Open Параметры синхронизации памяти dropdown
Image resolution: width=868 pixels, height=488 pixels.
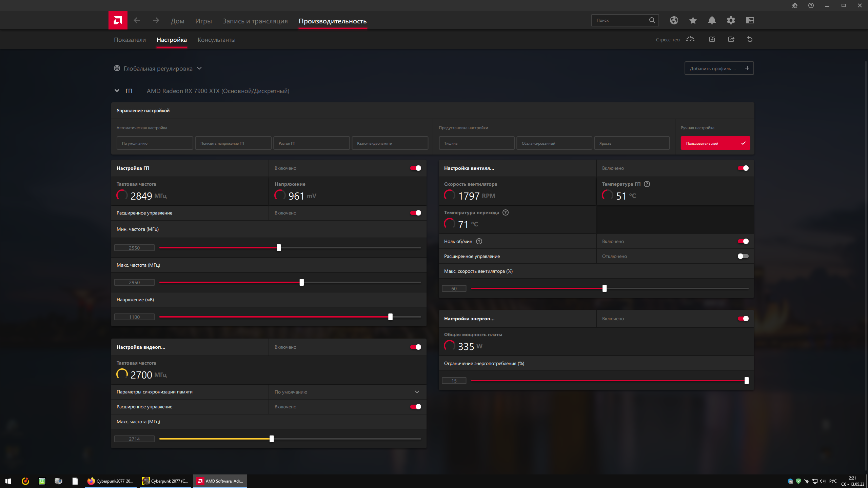[x=417, y=392]
